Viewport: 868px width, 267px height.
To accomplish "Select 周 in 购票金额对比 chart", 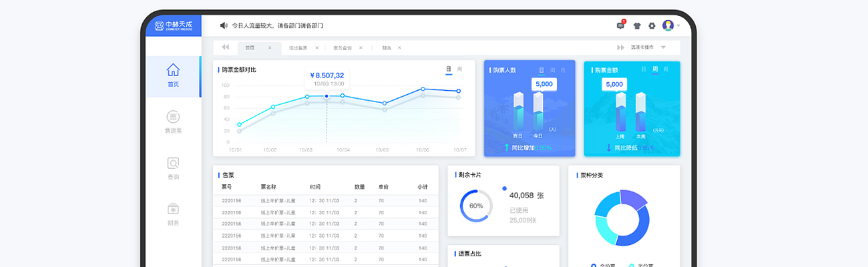I will [460, 69].
